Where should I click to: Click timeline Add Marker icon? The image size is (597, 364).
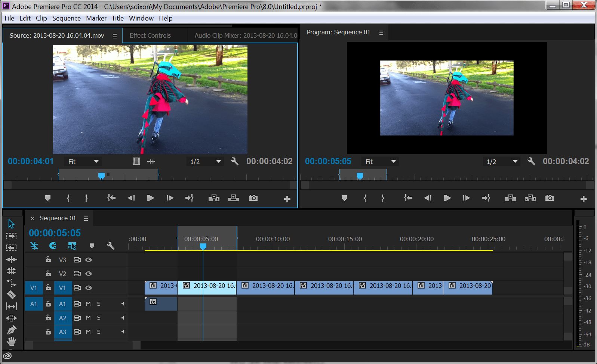(x=92, y=246)
